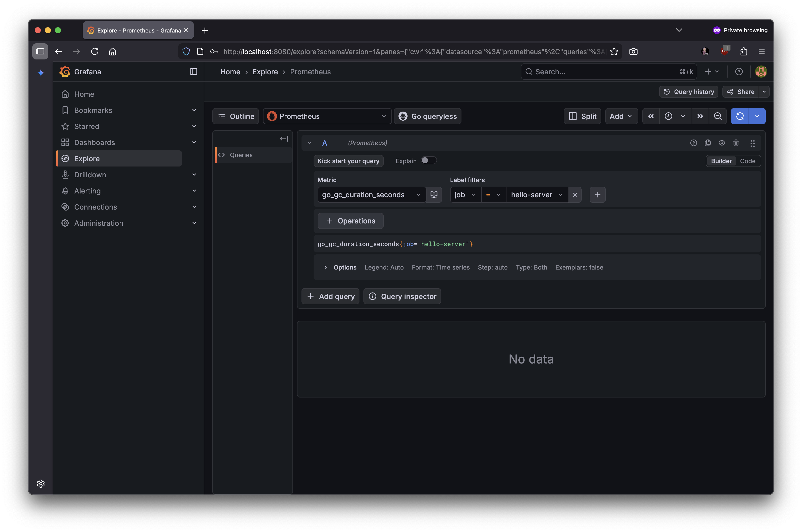Screen dimensions: 802x532
Task: Collapse outline pane arrow icon
Action: click(284, 139)
